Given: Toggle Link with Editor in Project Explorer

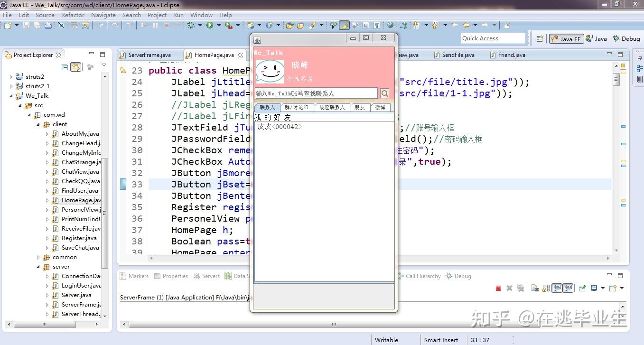Looking at the screenshot, I should click(x=76, y=67).
